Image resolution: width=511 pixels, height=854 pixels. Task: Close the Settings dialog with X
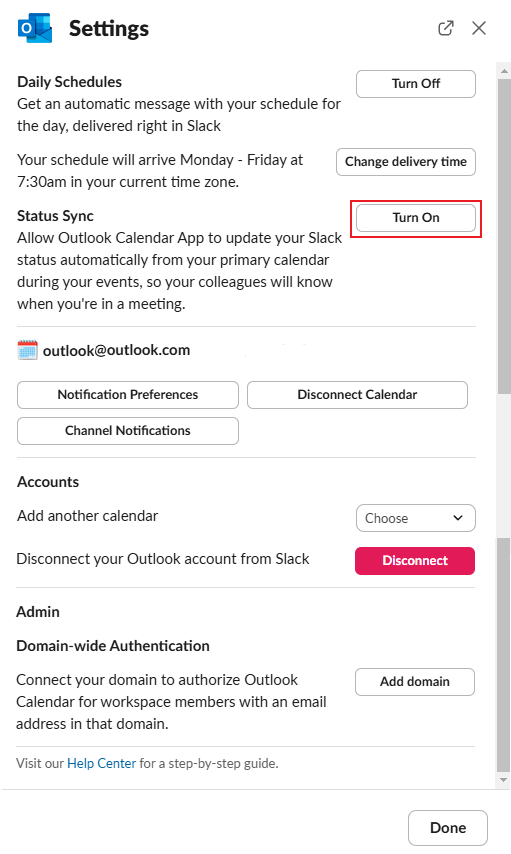(479, 28)
